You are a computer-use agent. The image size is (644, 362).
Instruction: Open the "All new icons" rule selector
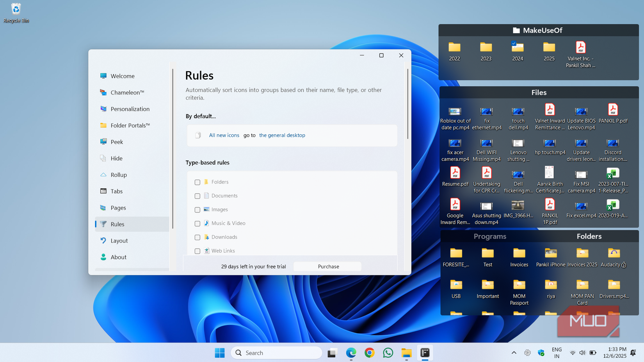pos(224,135)
